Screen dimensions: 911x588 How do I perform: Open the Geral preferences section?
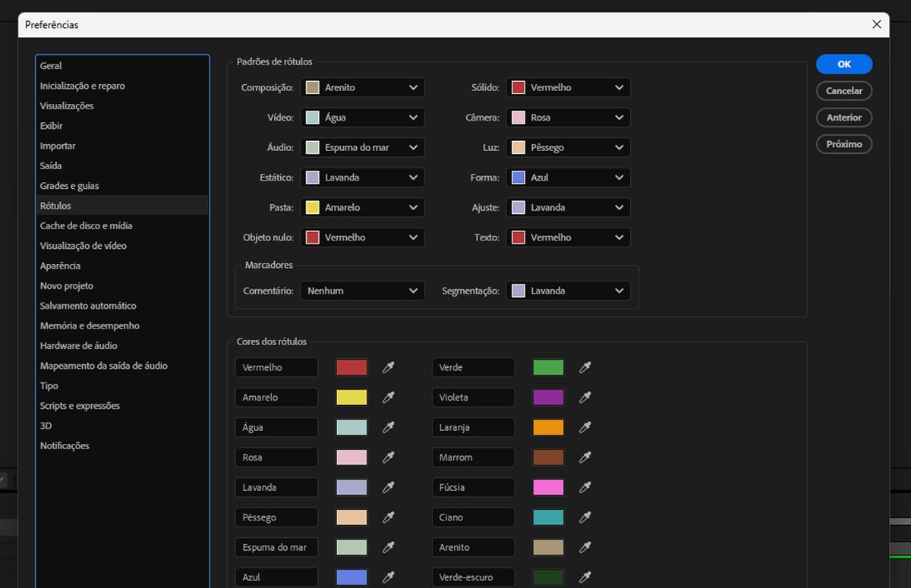click(51, 65)
